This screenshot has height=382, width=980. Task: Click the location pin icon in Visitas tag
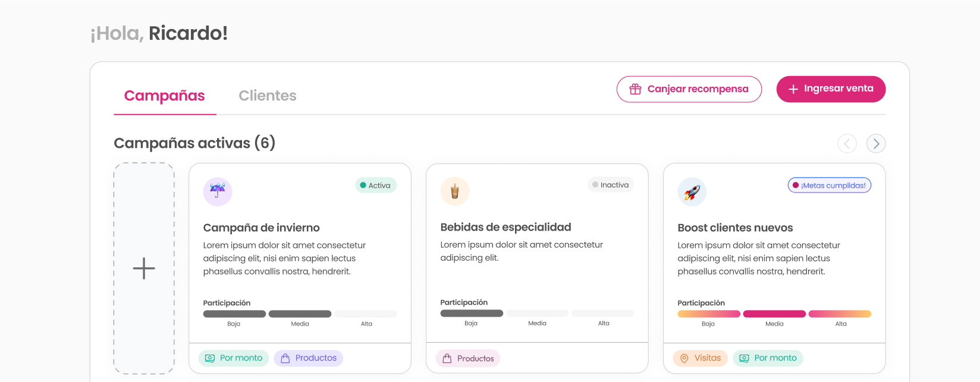[x=684, y=358]
